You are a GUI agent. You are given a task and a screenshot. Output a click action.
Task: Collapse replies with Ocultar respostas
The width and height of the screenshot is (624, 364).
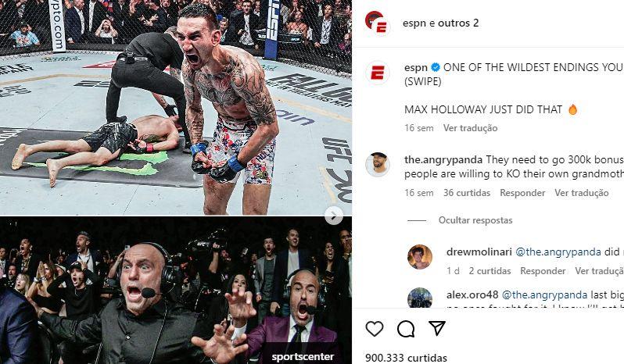(475, 220)
